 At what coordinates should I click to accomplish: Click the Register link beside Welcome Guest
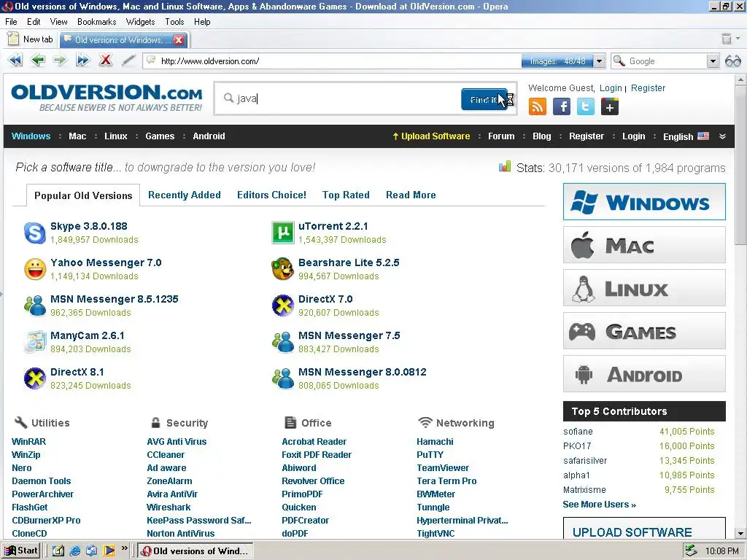coord(648,88)
